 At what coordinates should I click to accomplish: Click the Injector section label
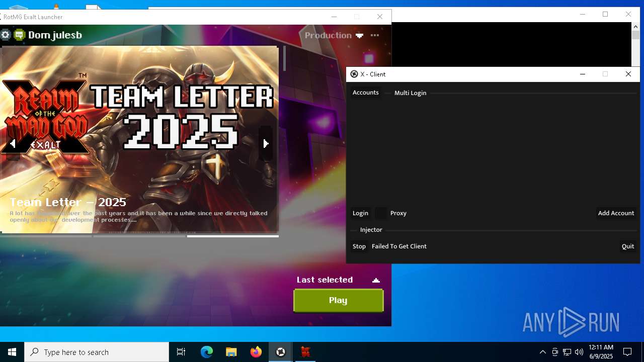pyautogui.click(x=371, y=230)
